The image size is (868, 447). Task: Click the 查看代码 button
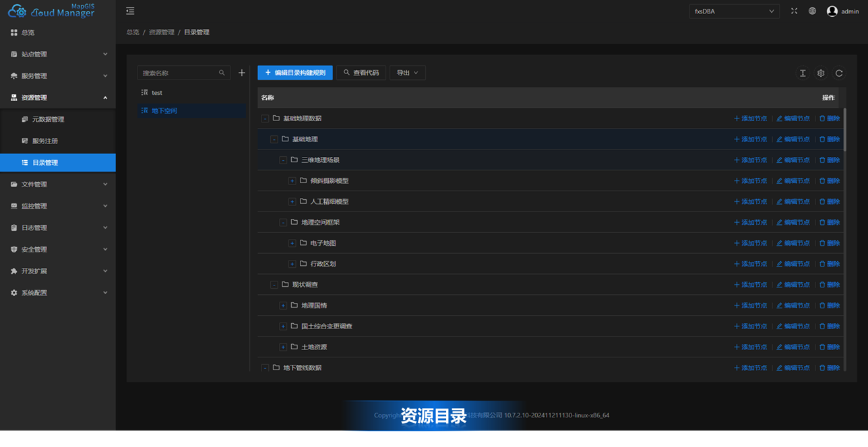(x=361, y=73)
